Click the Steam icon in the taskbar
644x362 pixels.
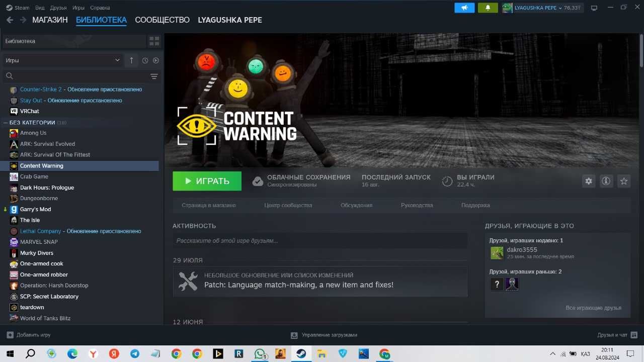click(x=301, y=354)
